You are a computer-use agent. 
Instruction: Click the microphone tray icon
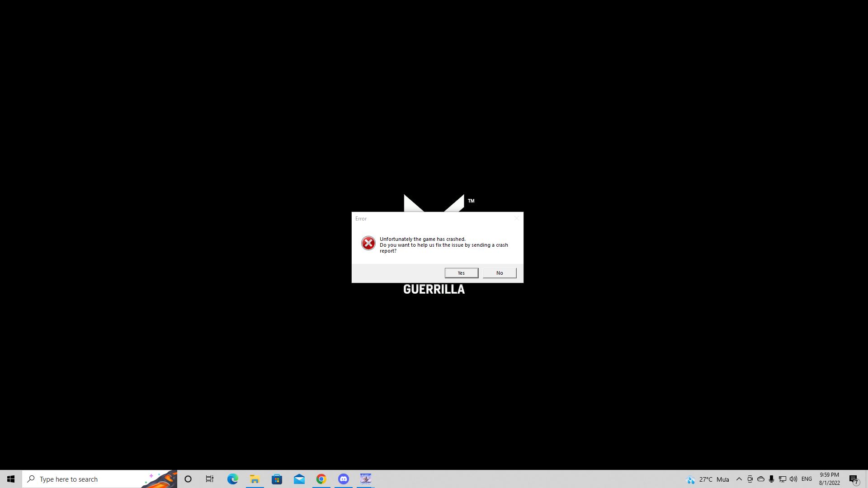[772, 479]
